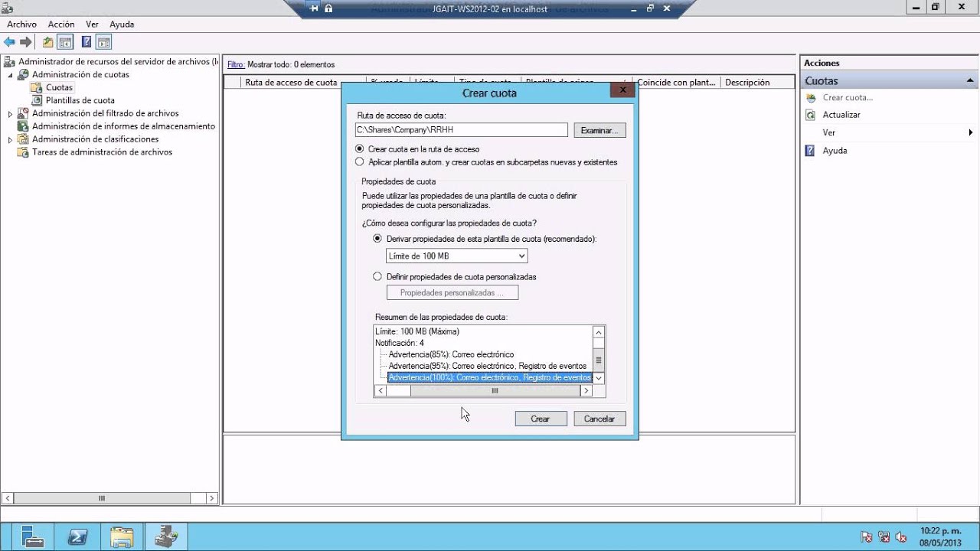Open the Ayuda menu in menu bar
Screen dimensions: 980x551
[122, 24]
